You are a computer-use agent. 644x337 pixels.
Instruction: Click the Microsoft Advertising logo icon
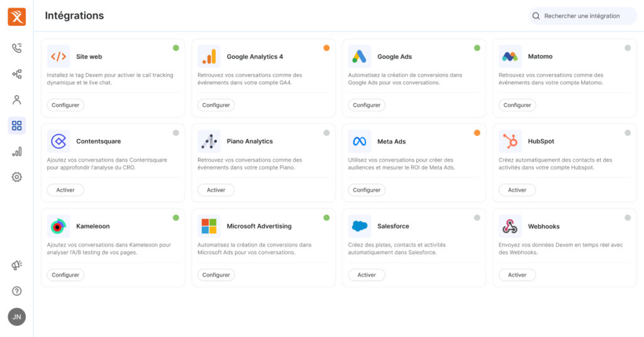point(209,226)
